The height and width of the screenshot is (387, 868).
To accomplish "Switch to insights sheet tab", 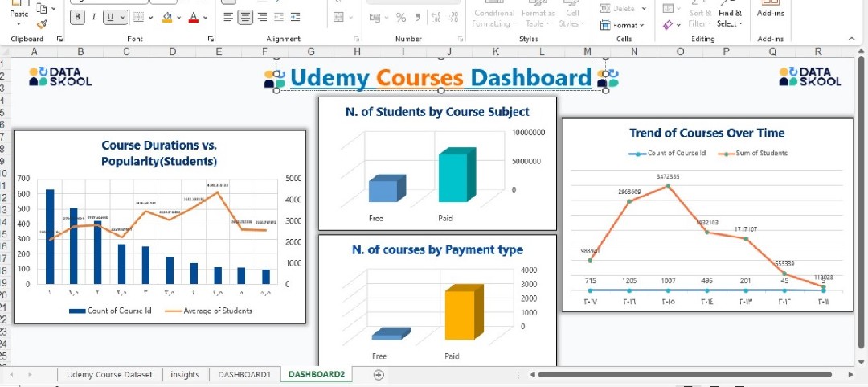I will tap(185, 375).
